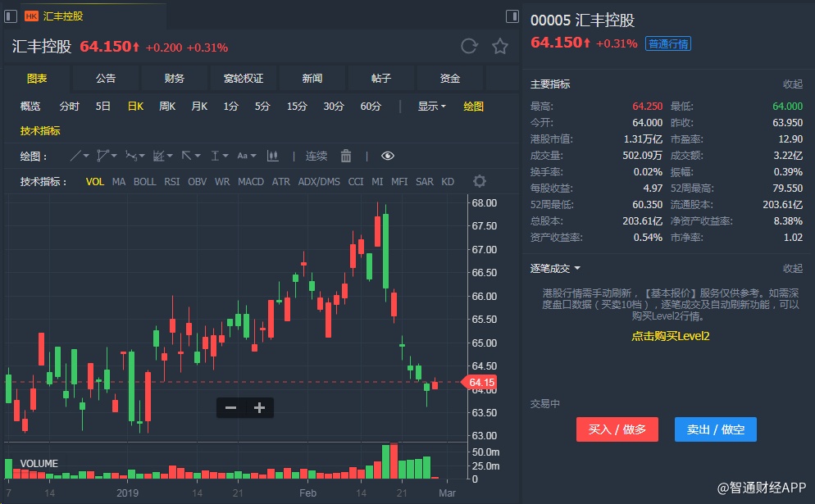Open the 显示 display dropdown

click(431, 107)
